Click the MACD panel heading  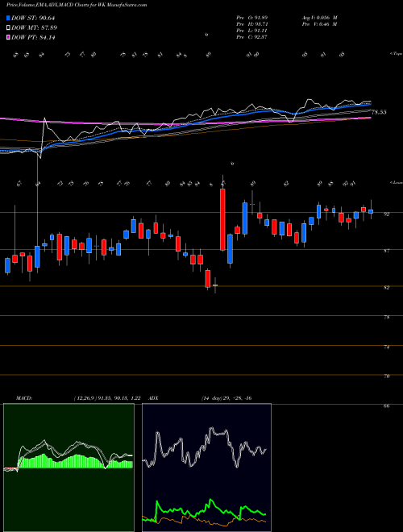coord(23,398)
